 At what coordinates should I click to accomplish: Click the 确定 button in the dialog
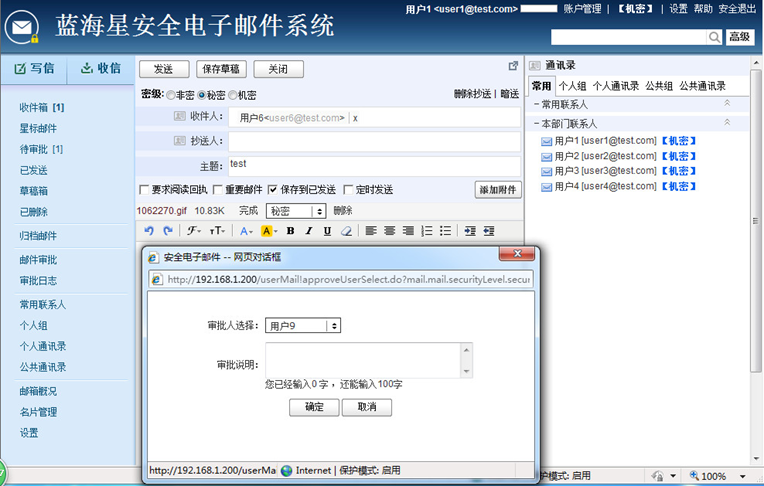click(313, 407)
